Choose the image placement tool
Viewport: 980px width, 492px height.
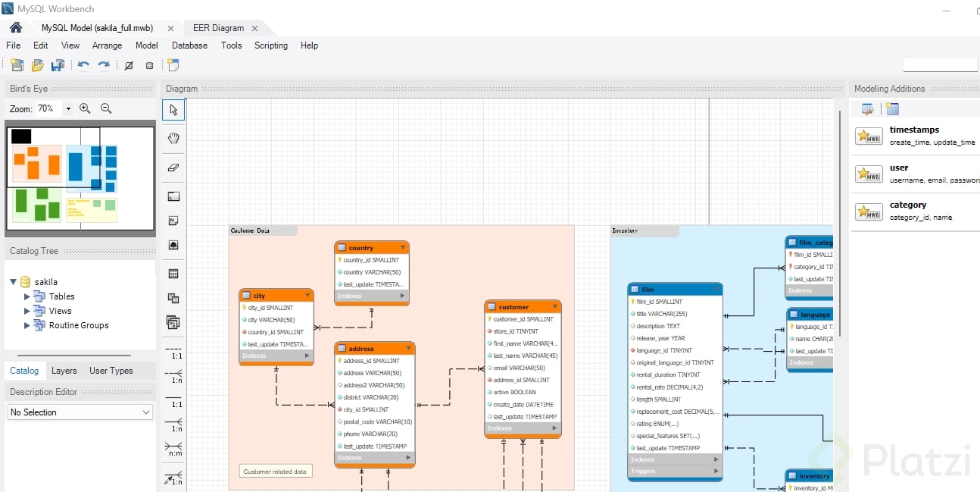point(173,246)
